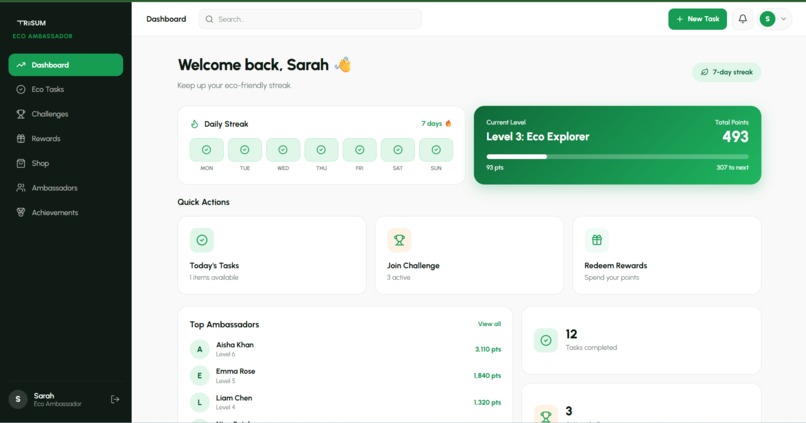Open the Redeem Rewards card
This screenshot has height=423, width=806.
667,255
